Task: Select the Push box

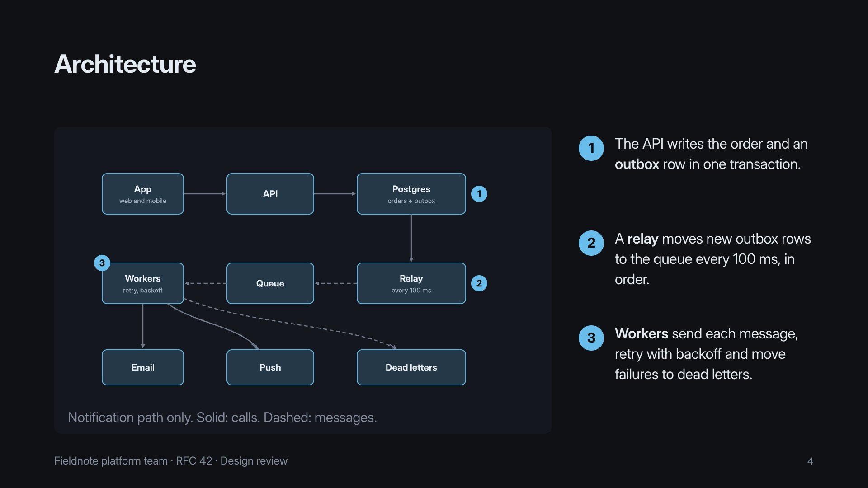Action: pos(270,367)
